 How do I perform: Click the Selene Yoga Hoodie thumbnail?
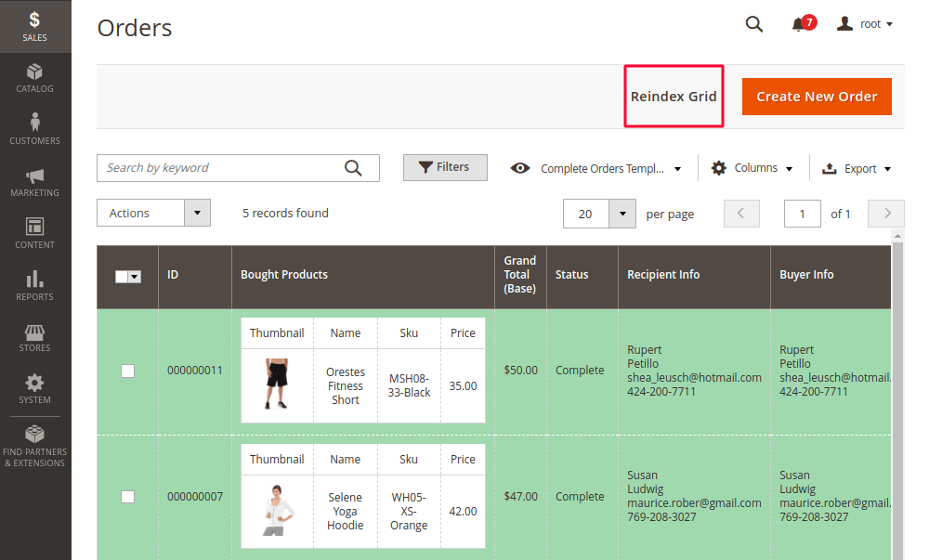pyautogui.click(x=277, y=510)
